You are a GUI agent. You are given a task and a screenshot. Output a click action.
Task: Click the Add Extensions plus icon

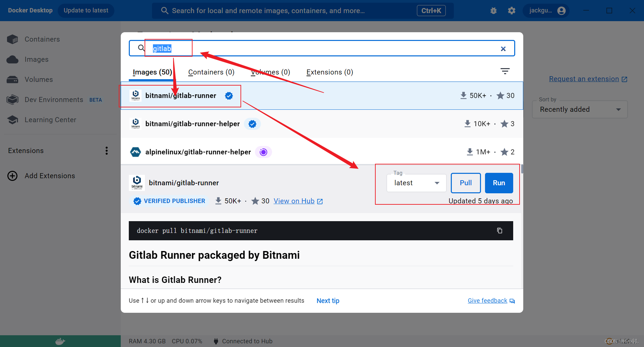pos(12,176)
